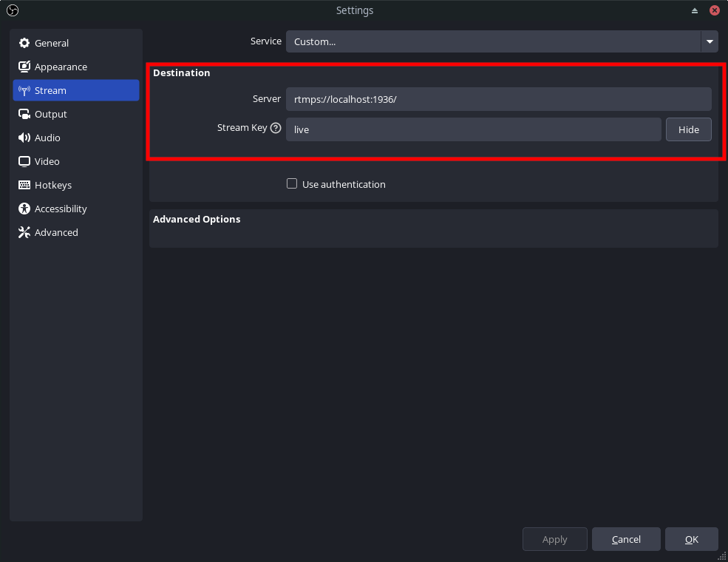
Task: Click the Stream Key help question icon
Action: coord(276,128)
